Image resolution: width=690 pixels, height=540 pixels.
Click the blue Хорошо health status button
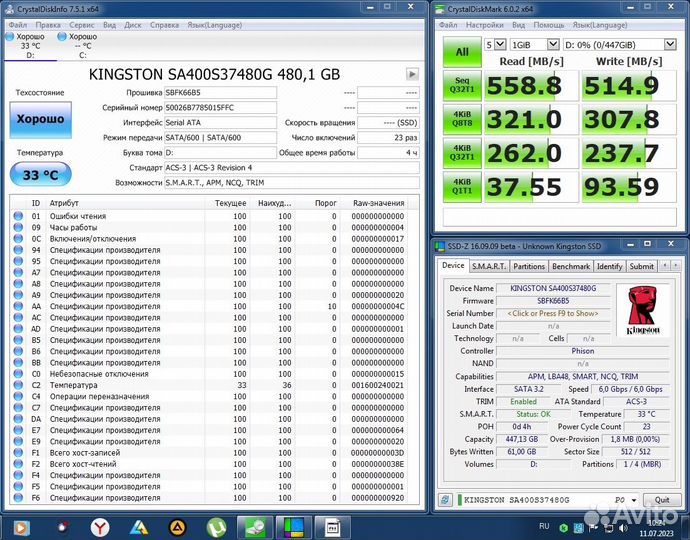(40, 119)
